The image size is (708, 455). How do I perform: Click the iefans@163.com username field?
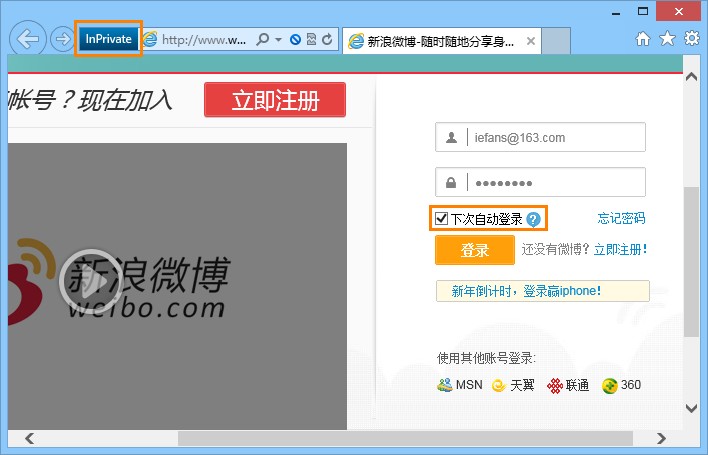(x=540, y=137)
